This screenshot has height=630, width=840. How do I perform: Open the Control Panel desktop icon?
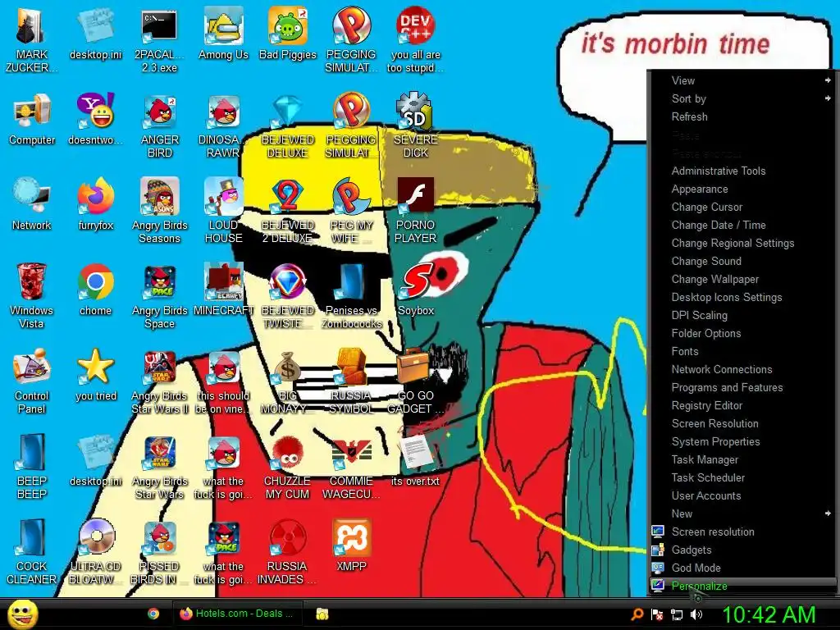point(32,381)
